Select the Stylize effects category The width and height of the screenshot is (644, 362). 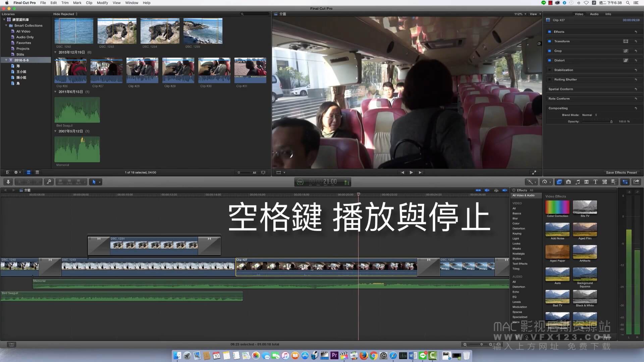517,259
